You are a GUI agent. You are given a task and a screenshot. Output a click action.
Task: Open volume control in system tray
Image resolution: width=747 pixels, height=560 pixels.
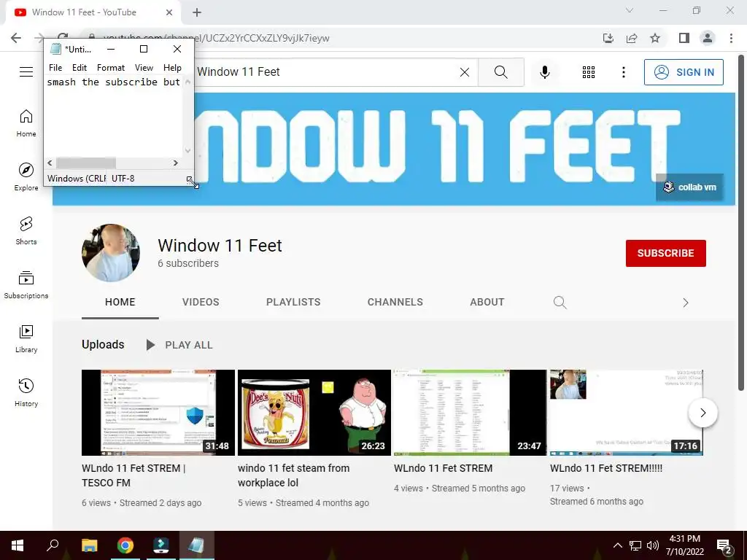click(653, 545)
